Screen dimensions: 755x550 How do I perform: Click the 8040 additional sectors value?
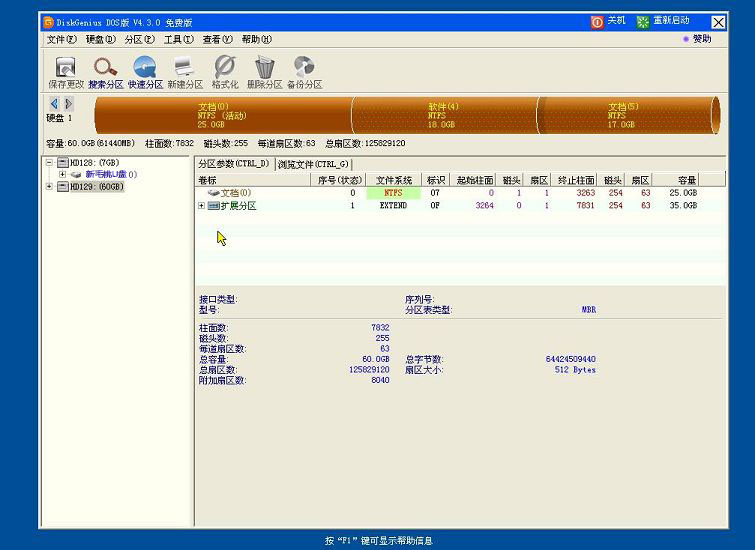380,380
